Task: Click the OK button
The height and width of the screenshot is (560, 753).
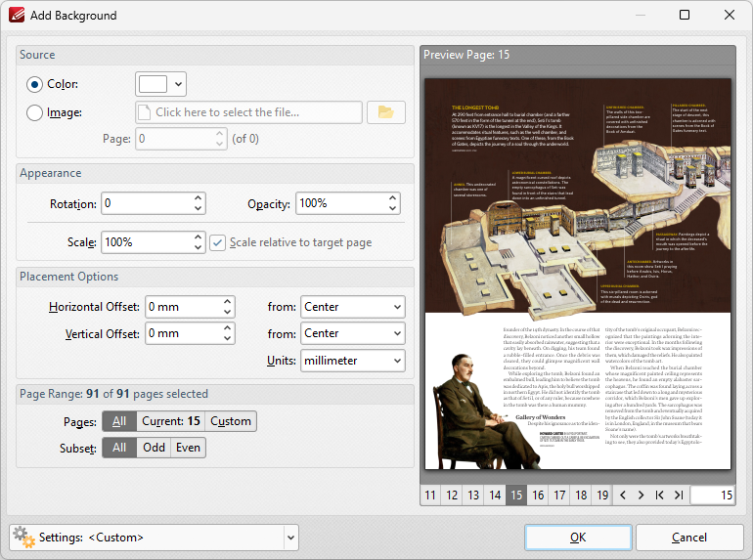Action: tap(578, 538)
